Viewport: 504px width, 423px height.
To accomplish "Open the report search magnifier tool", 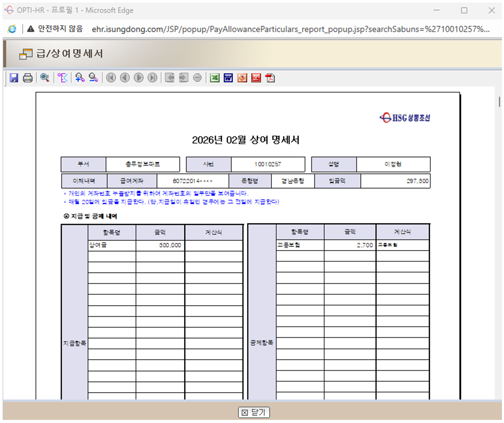I will click(x=45, y=78).
